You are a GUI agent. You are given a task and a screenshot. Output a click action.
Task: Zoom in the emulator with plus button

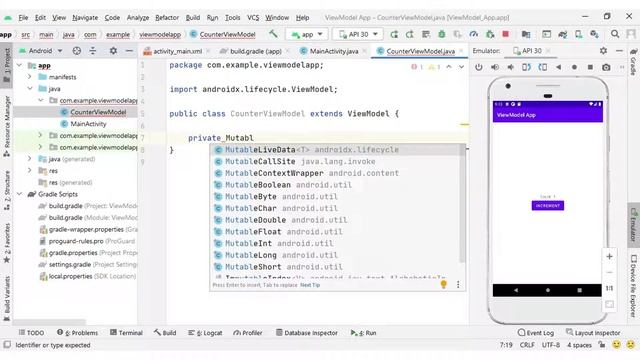pyautogui.click(x=609, y=256)
